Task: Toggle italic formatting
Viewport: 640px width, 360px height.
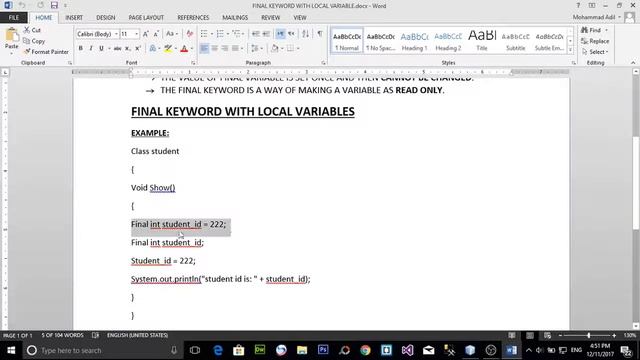Action: point(91,48)
